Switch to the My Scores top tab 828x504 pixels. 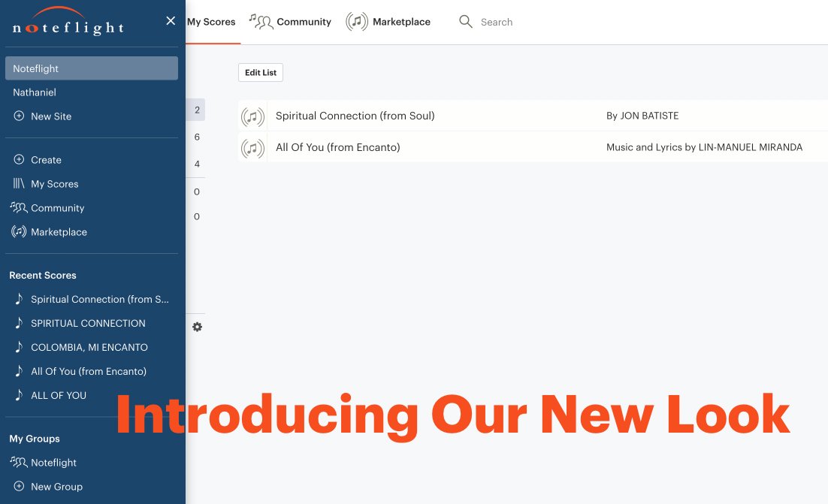tap(211, 22)
